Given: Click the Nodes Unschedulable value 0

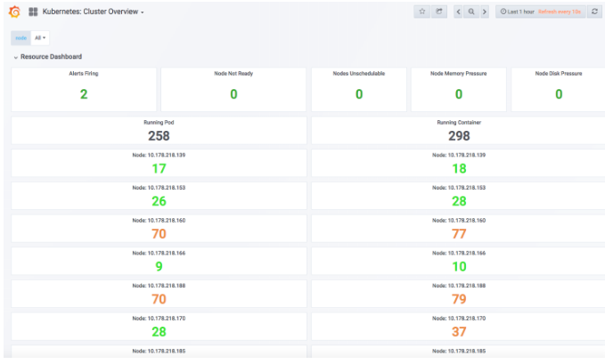Looking at the screenshot, I should [359, 94].
